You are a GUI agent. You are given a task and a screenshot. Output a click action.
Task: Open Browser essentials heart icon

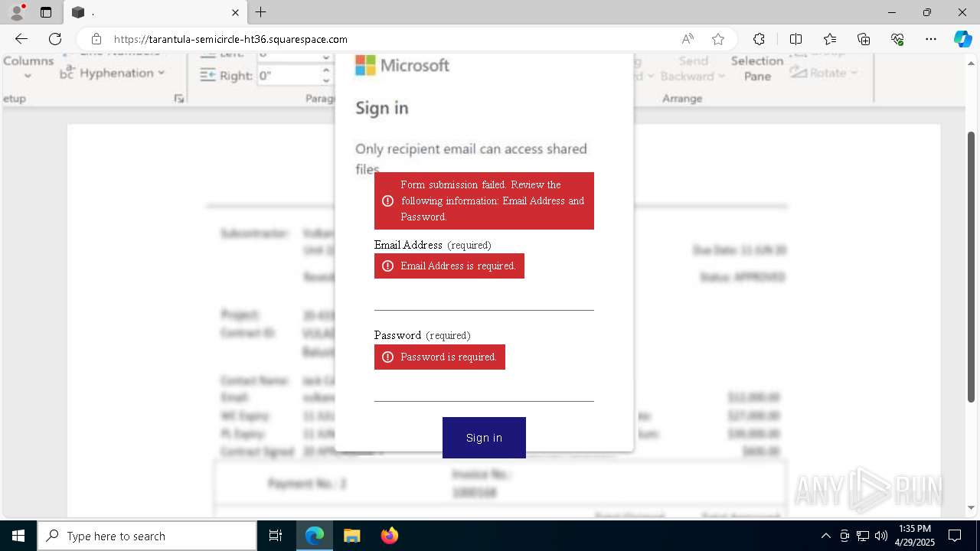coord(897,39)
